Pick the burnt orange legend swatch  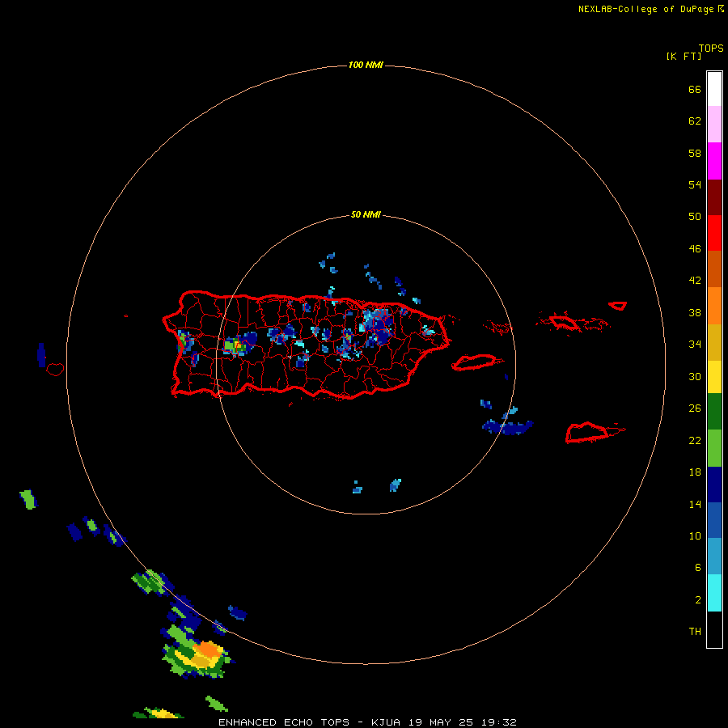714,269
